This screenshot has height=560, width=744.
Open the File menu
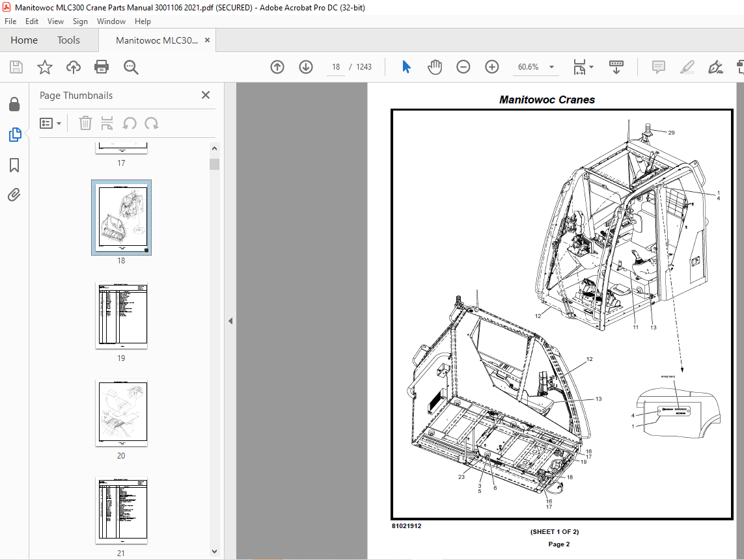[10, 21]
